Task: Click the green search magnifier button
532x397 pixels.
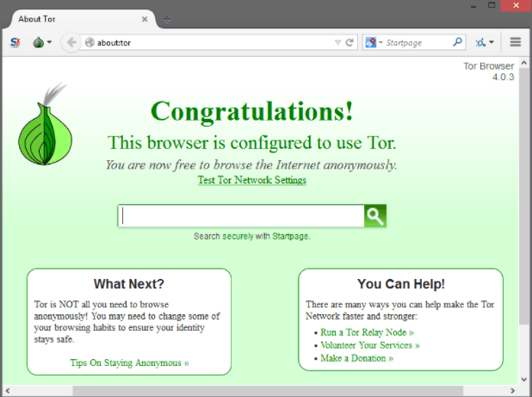Action: [x=375, y=216]
